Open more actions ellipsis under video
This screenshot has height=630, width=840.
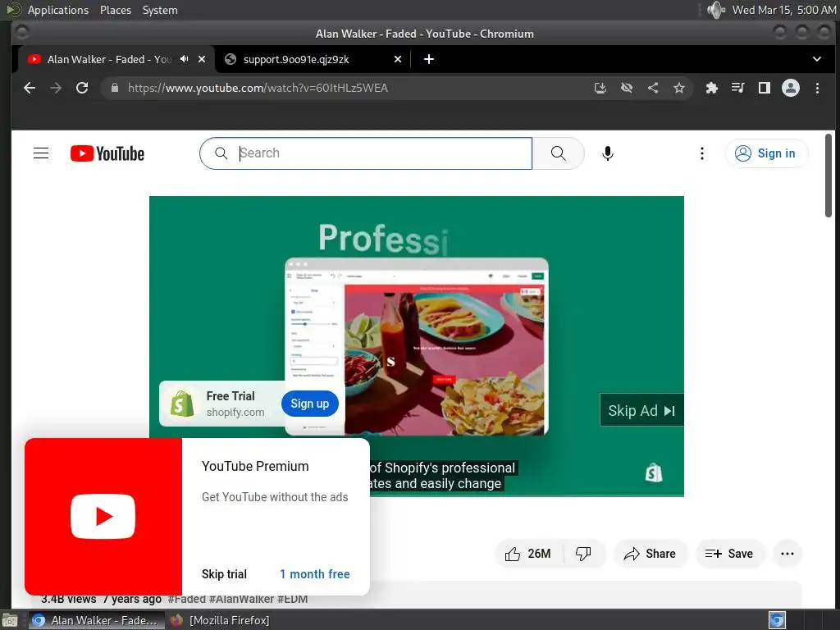pos(787,554)
